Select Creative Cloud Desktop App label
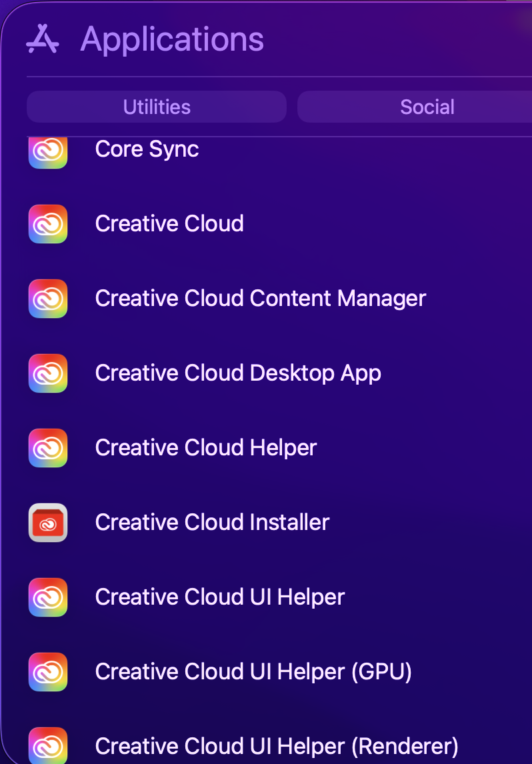The width and height of the screenshot is (532, 764). pyautogui.click(x=238, y=373)
